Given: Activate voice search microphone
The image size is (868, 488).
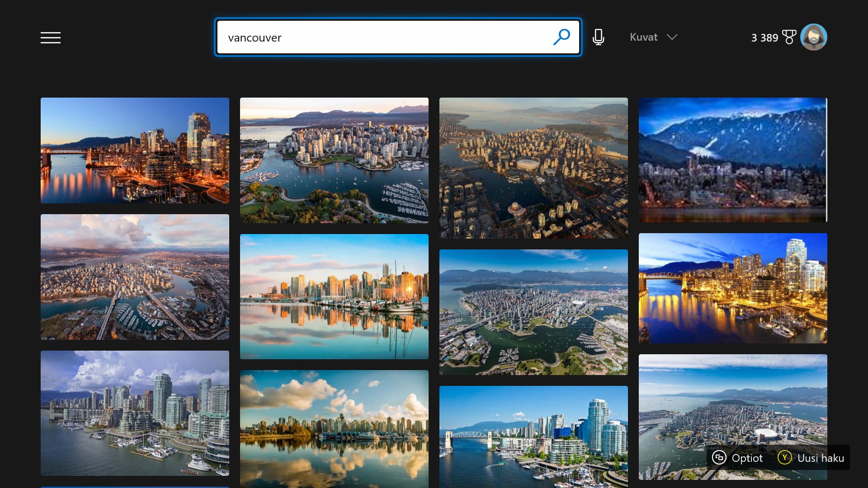Looking at the screenshot, I should click(x=598, y=37).
